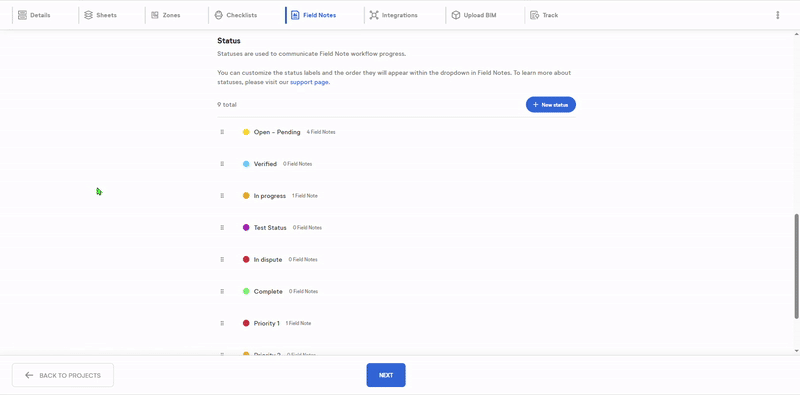Open the three-dot more options menu
Viewport: 800px width, 395px height.
point(778,15)
